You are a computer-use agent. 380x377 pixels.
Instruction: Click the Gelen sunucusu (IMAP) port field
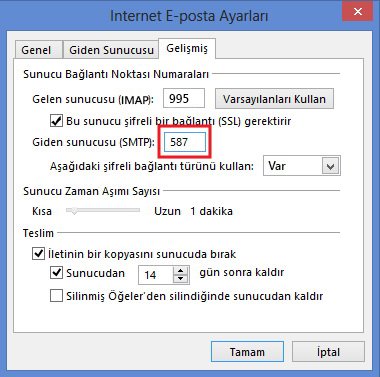point(184,98)
